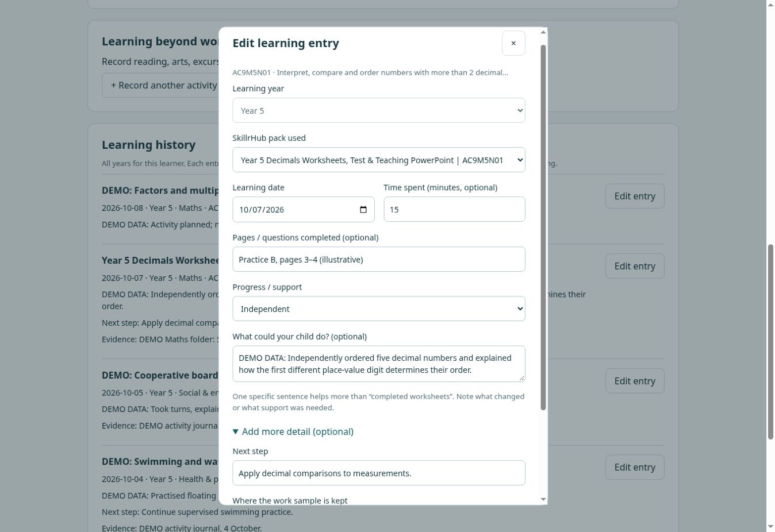Open the Progress / support dropdown
Screen dimensions: 775x532
pyautogui.click(x=379, y=309)
